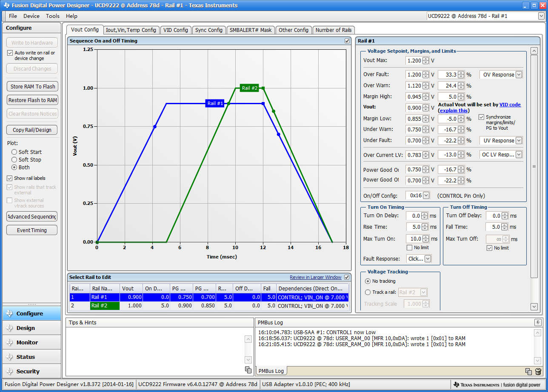Open the Device menu
Image resolution: width=548 pixels, height=392 pixels.
31,16
